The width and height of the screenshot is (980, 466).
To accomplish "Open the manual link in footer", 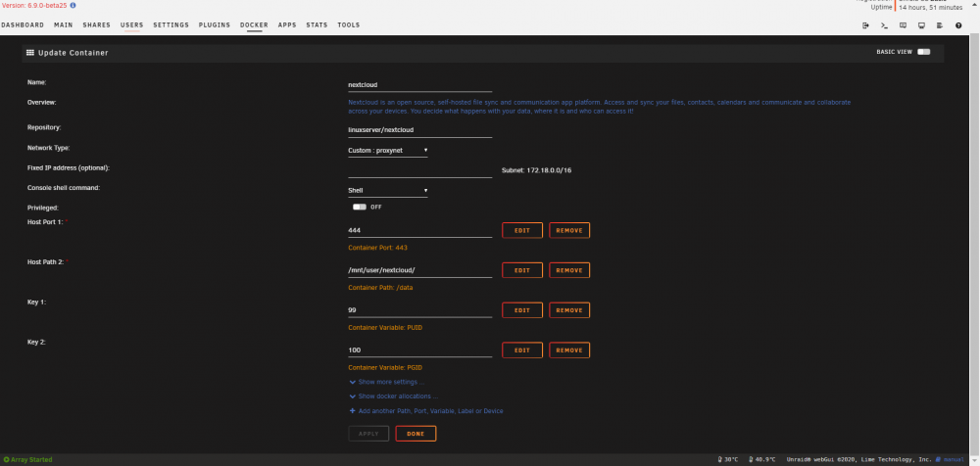I will [954, 460].
